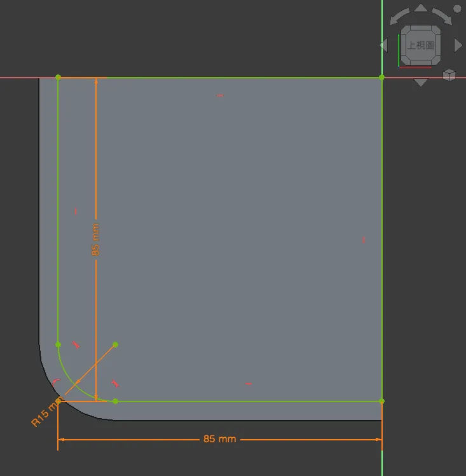The width and height of the screenshot is (466, 476).
Task: Click tangent constraint icon near arc's upper end
Action: pyautogui.click(x=76, y=344)
